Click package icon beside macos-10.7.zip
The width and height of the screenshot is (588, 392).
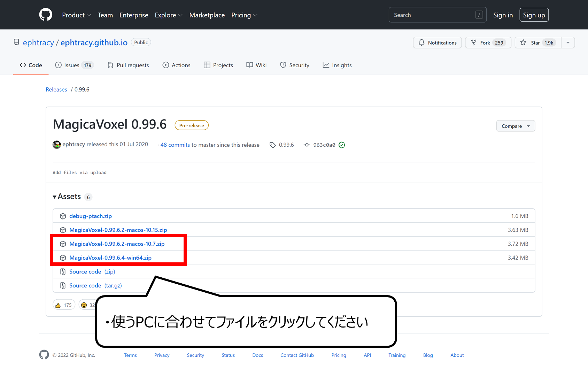(x=63, y=244)
